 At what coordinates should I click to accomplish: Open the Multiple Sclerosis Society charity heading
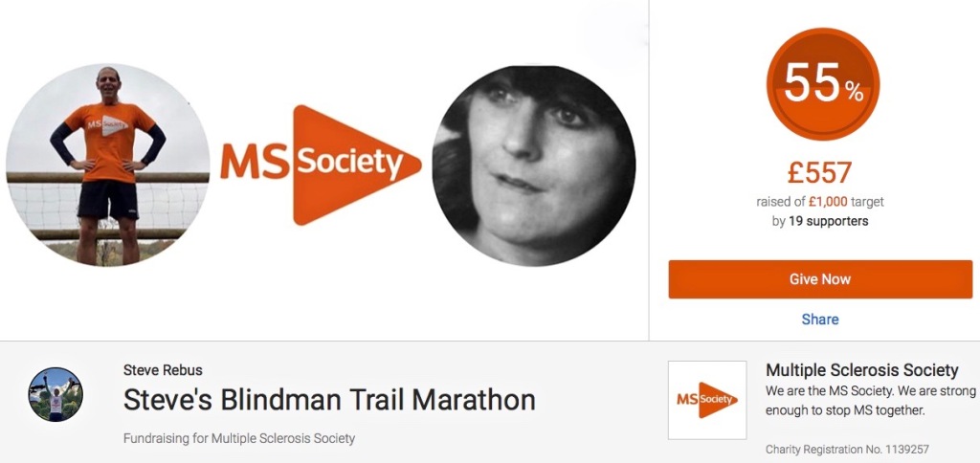862,370
